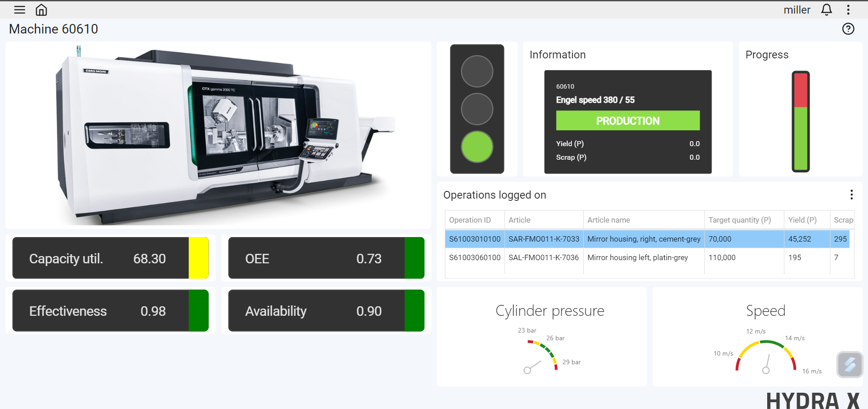Screen dimensions: 868x409
Task: Click the Progress bar indicator
Action: (x=801, y=121)
